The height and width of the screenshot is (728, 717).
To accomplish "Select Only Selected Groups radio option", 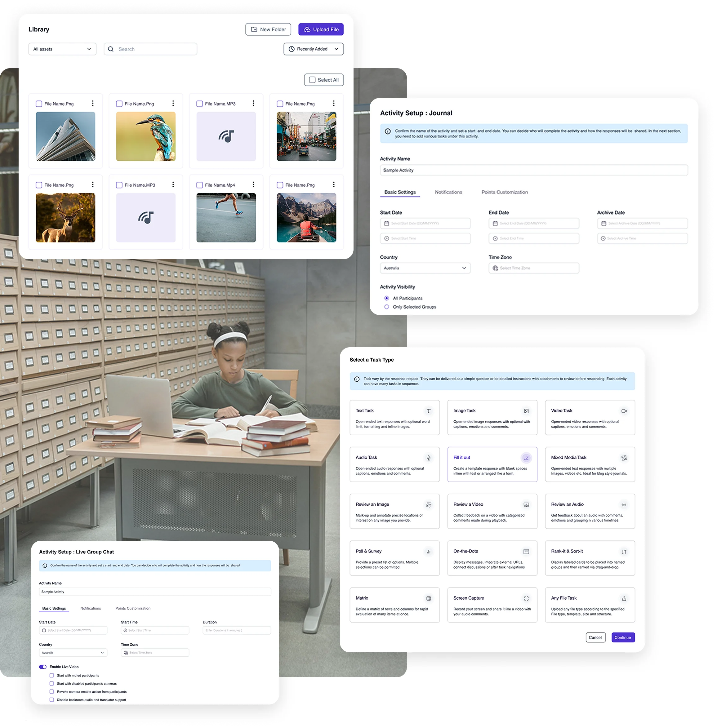I will (386, 307).
